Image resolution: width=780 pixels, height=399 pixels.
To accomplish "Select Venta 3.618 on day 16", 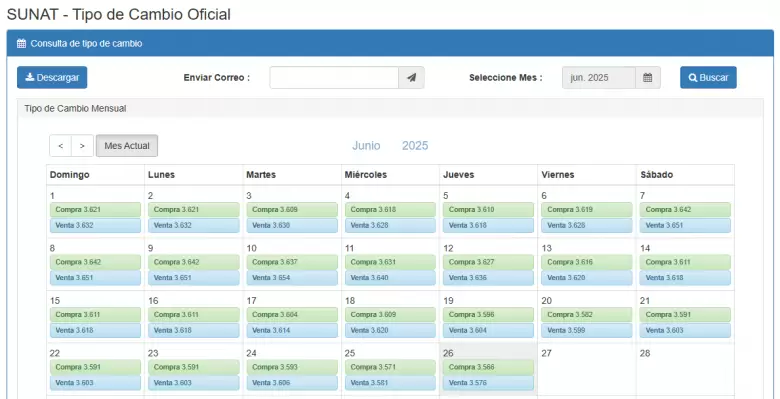I will (x=194, y=331).
